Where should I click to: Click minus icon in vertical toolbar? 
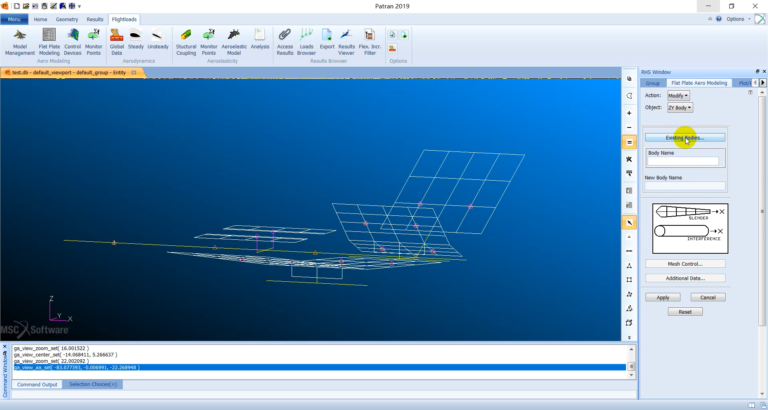click(629, 128)
